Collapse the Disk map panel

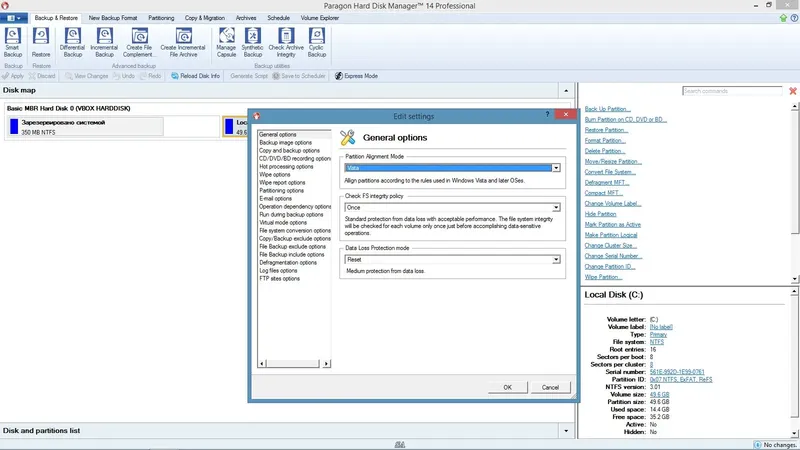point(566,91)
